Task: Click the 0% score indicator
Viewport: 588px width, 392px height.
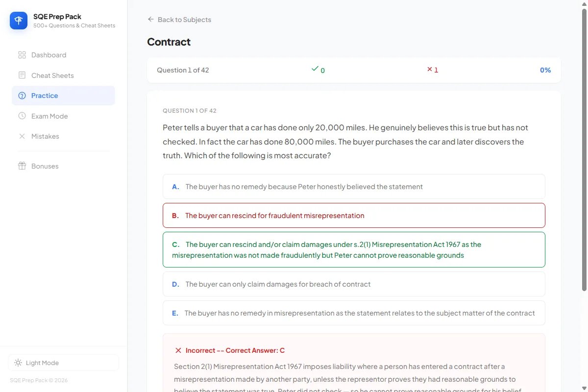Action: (x=545, y=70)
